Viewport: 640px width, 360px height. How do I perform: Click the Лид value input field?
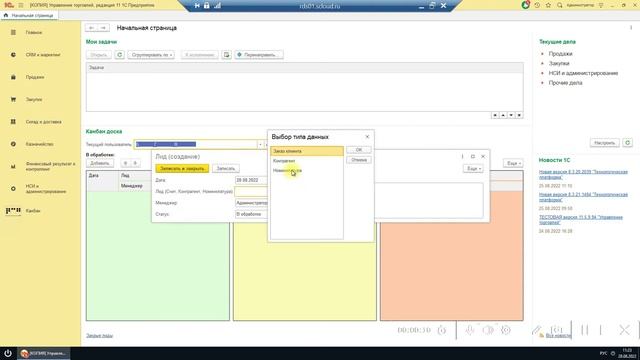[x=251, y=191]
